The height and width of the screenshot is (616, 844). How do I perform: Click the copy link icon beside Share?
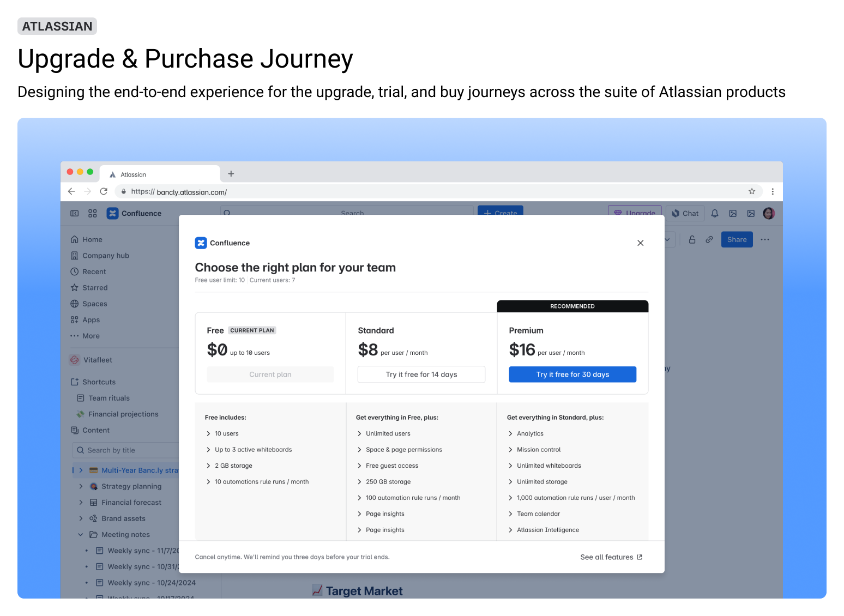click(x=709, y=239)
